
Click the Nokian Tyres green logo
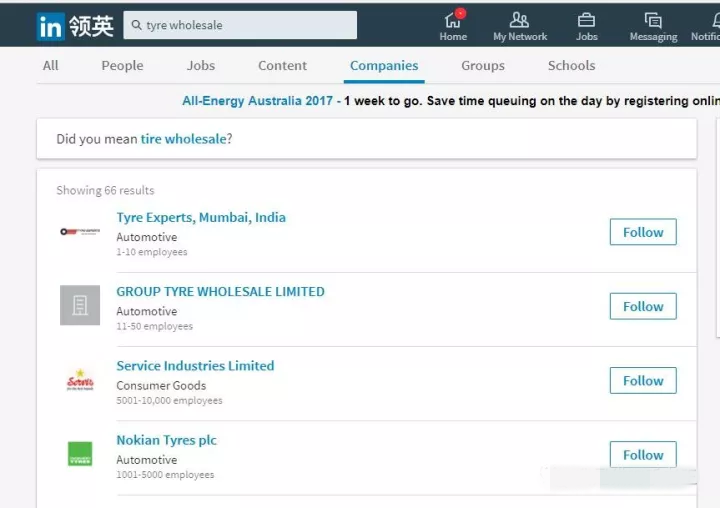pyautogui.click(x=80, y=454)
